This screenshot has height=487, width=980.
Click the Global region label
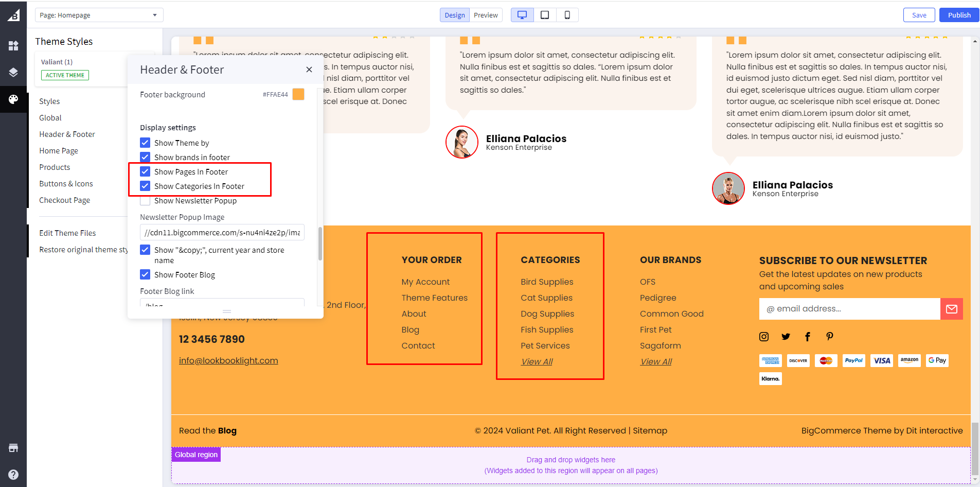(x=196, y=455)
